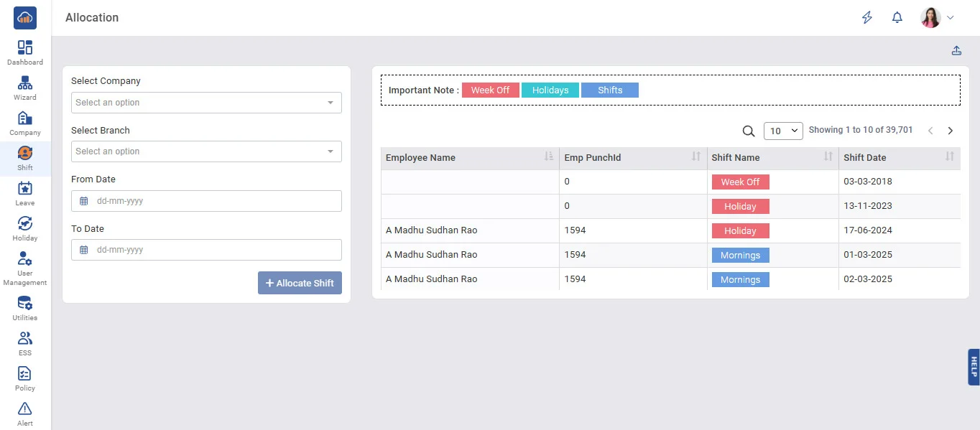Viewport: 980px width, 430px height.
Task: Sort by Emp PunchId column
Action: point(695,157)
